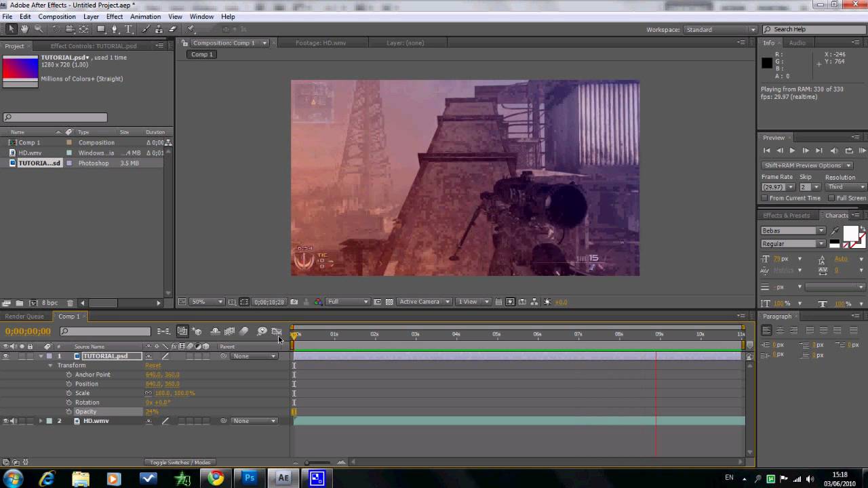Click Reset next to Transform
The height and width of the screenshot is (488, 868).
(x=153, y=365)
